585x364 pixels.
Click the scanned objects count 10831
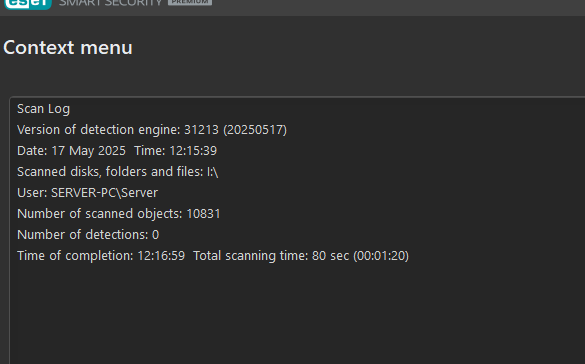203,214
